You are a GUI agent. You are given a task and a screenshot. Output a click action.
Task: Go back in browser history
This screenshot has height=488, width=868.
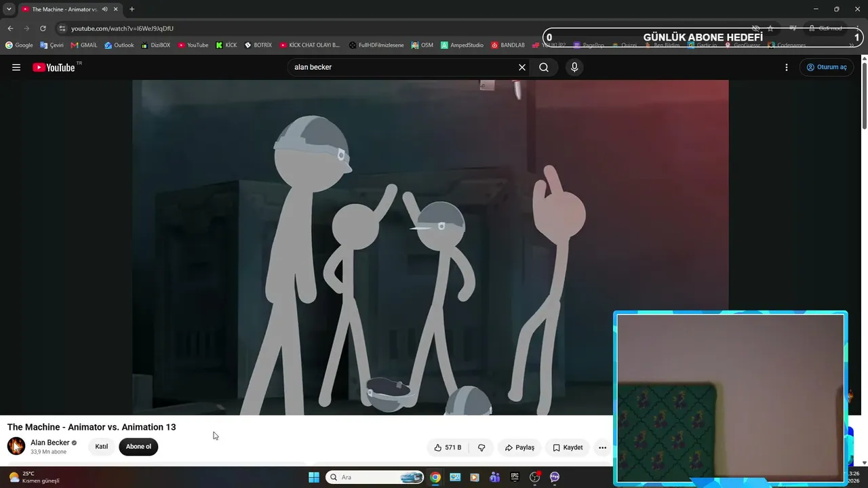10,28
